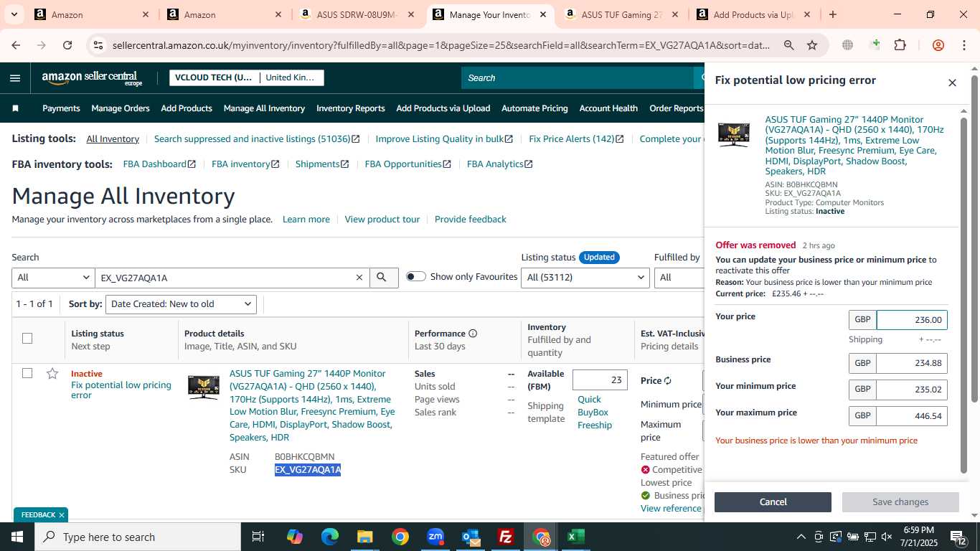Screen dimensions: 980x551
Task: Check the select-all listings checkbox
Action: [x=27, y=338]
